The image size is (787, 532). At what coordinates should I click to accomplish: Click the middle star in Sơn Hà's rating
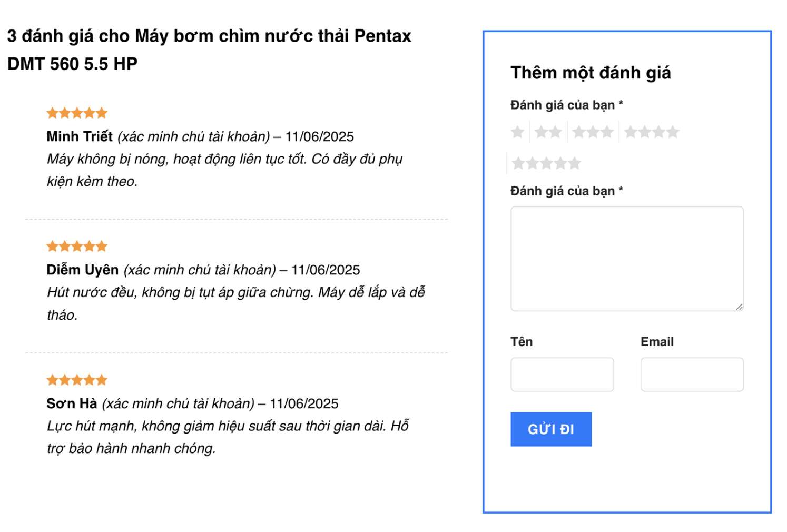pyautogui.click(x=77, y=379)
